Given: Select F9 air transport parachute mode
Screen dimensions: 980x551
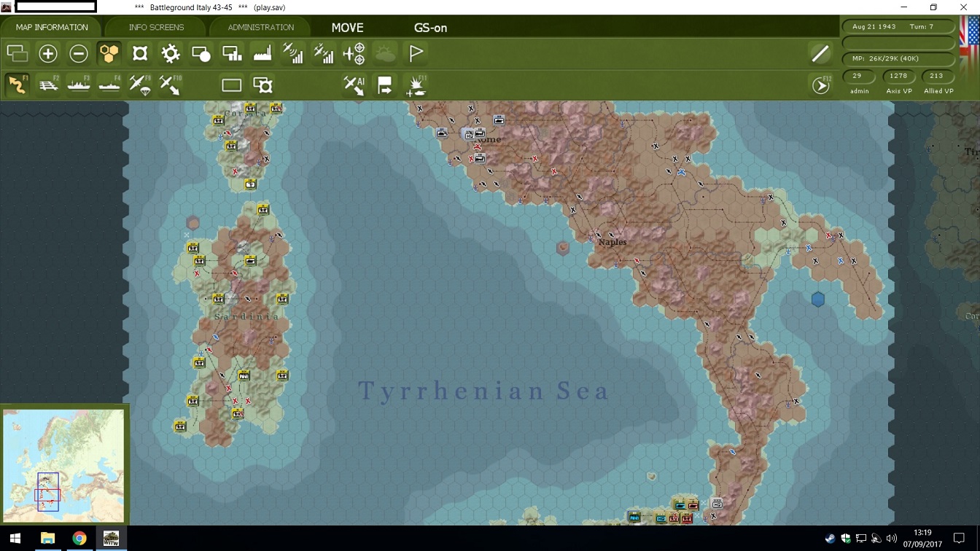Looking at the screenshot, I should coord(140,85).
